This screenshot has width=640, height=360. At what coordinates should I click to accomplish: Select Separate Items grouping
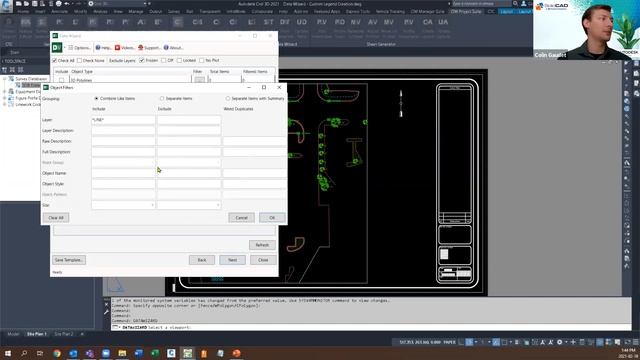[x=162, y=98]
